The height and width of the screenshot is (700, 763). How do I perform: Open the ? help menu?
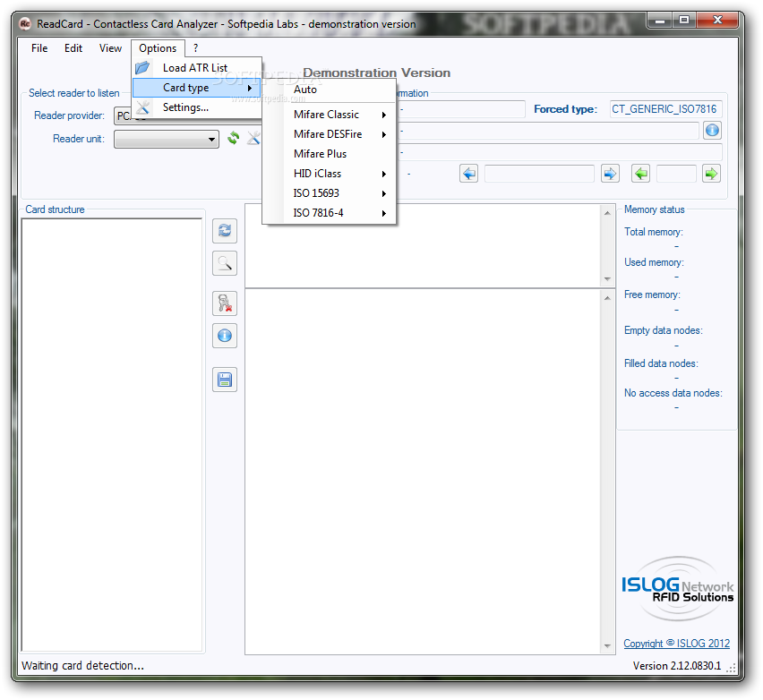[x=195, y=48]
